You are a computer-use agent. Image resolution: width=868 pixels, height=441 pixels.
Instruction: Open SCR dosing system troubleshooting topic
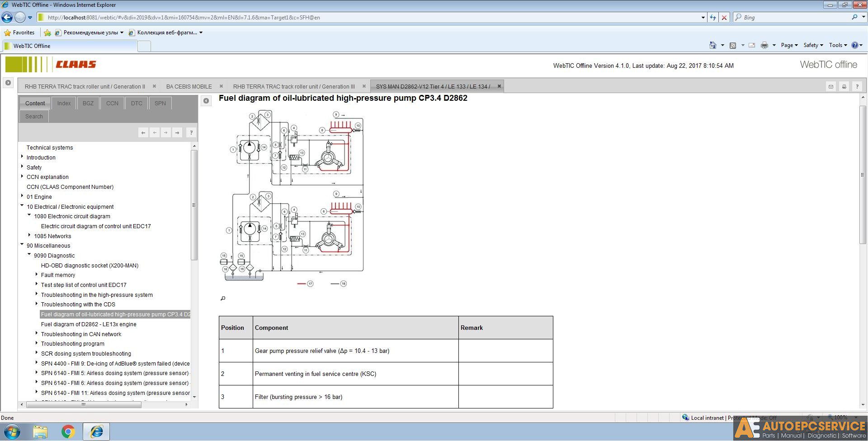pyautogui.click(x=86, y=353)
